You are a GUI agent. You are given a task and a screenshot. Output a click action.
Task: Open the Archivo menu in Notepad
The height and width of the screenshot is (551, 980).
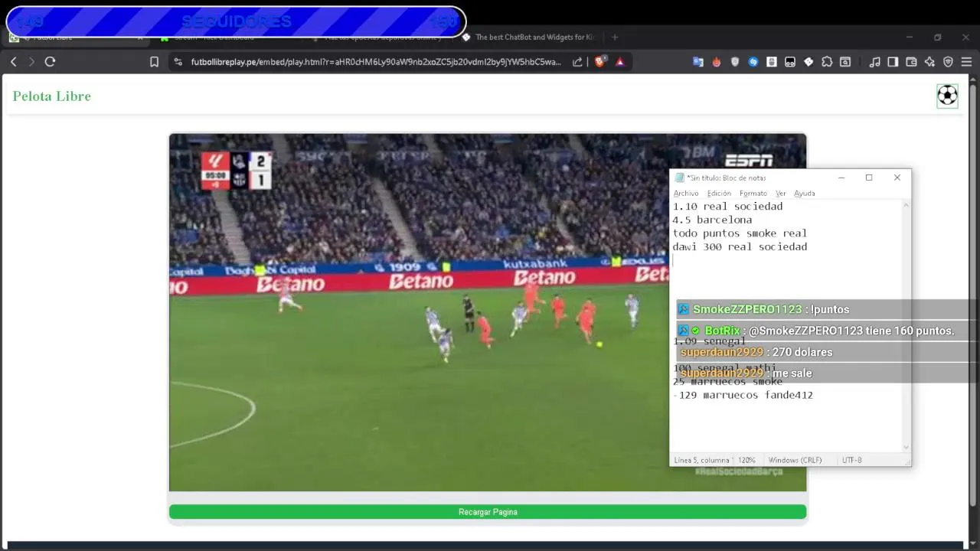686,194
